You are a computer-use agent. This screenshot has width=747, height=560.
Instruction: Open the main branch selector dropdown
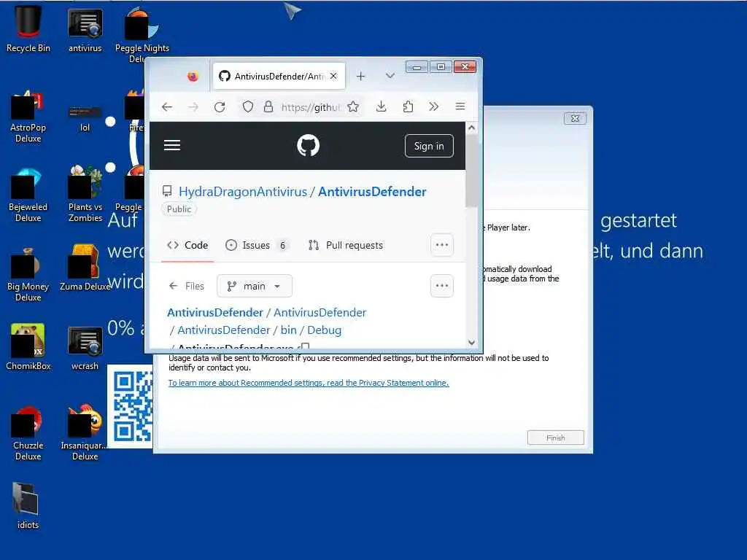(x=255, y=286)
